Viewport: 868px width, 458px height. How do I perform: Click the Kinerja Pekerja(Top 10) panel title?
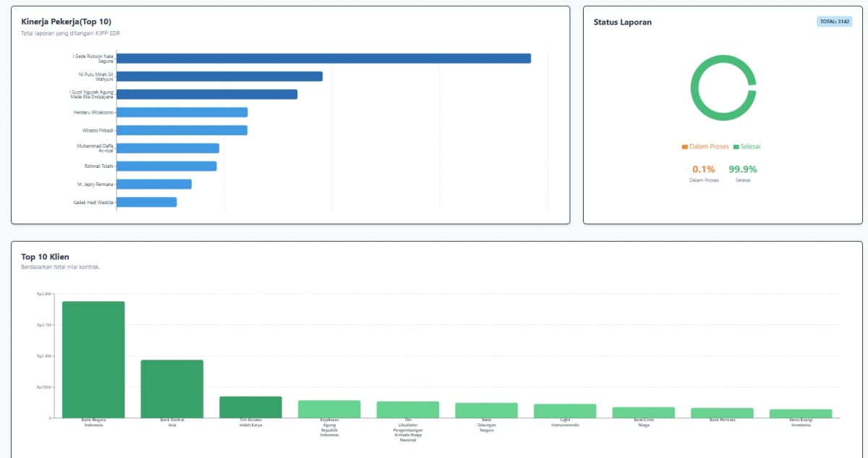[67, 22]
